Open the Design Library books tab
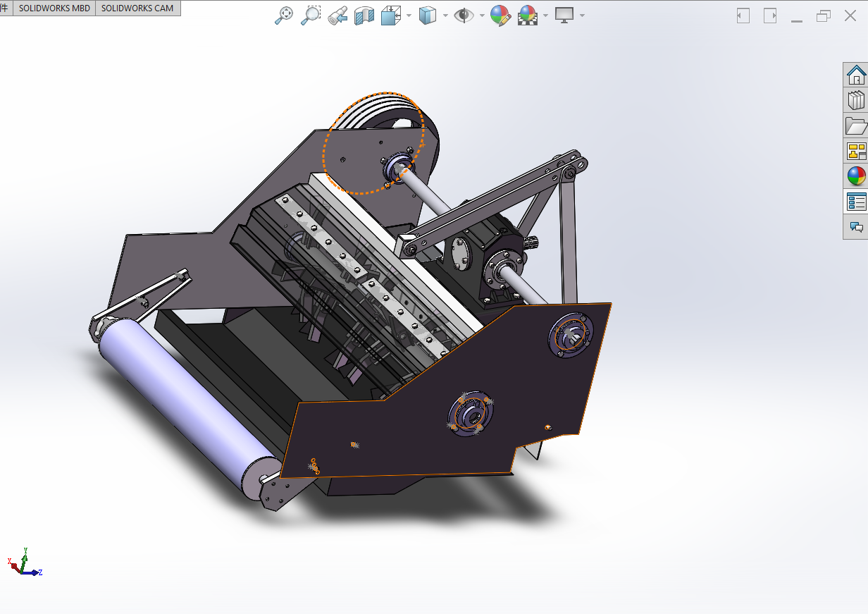 point(856,100)
